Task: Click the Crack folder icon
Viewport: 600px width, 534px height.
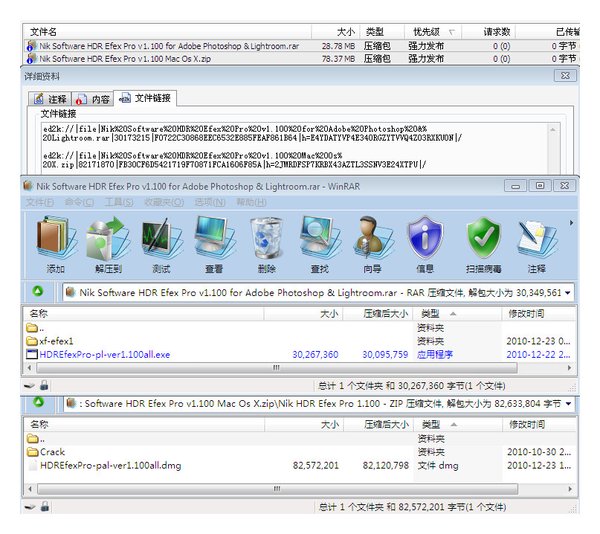Action: pos(33,452)
